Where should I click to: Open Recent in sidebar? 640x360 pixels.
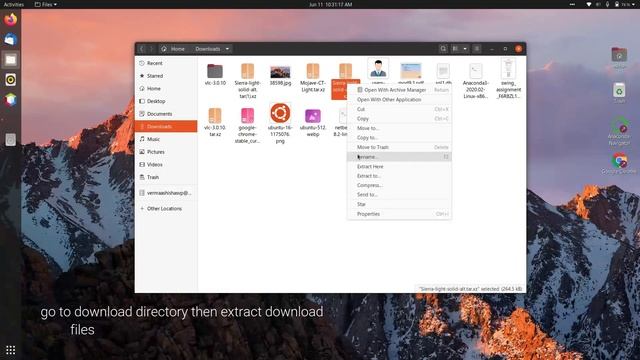166,63
